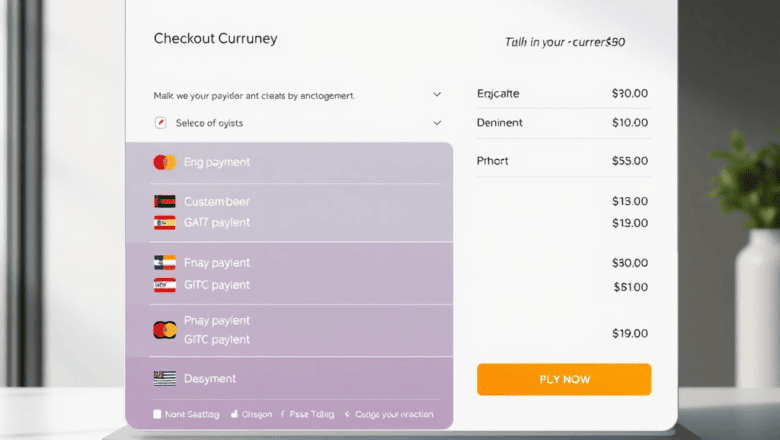This screenshot has height=440, width=780.
Task: Tick the None Seattlng checkbox
Action: point(157,414)
